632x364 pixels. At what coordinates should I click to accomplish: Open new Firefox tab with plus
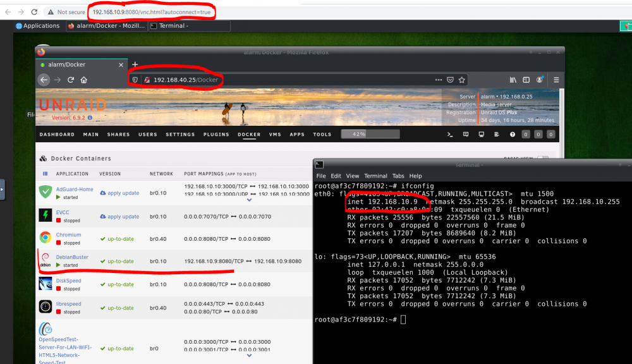(135, 64)
